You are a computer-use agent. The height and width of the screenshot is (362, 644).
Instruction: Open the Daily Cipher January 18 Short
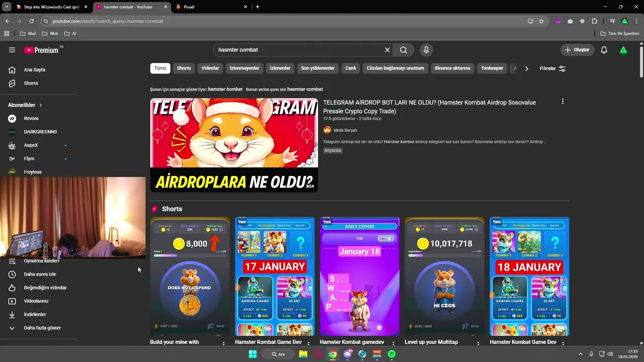(360, 277)
